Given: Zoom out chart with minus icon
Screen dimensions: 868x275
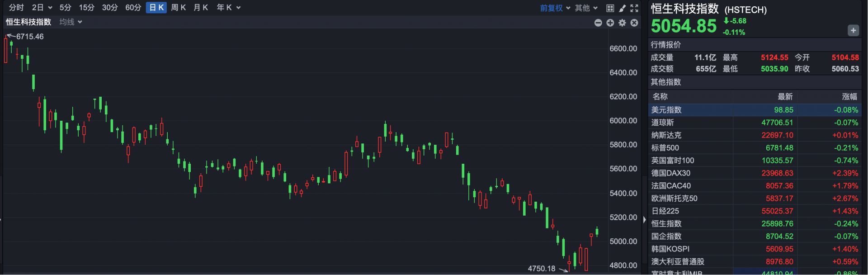Looking at the screenshot, I should click(598, 23).
